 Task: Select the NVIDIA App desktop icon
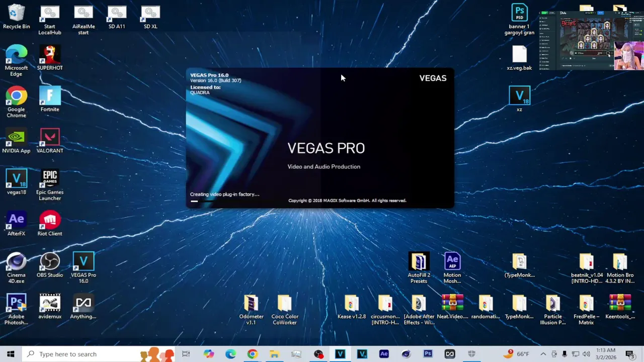16,141
